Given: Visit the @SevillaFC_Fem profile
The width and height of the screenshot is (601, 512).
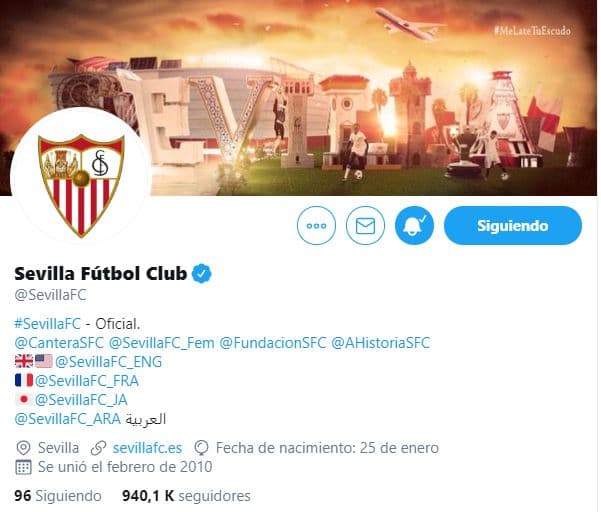Looking at the screenshot, I should point(162,343).
